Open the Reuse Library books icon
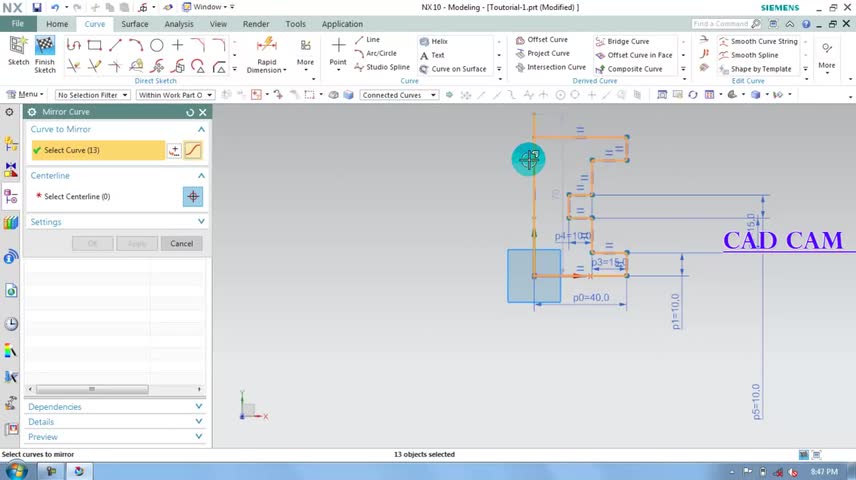 (x=11, y=222)
